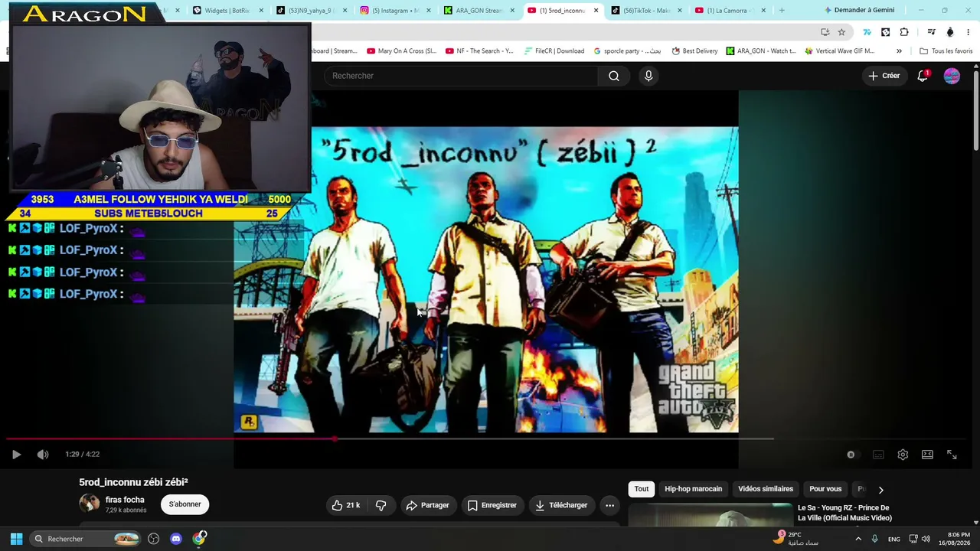Viewport: 980px width, 551px height.
Task: Open Discord from the taskbar
Action: pyautogui.click(x=176, y=539)
